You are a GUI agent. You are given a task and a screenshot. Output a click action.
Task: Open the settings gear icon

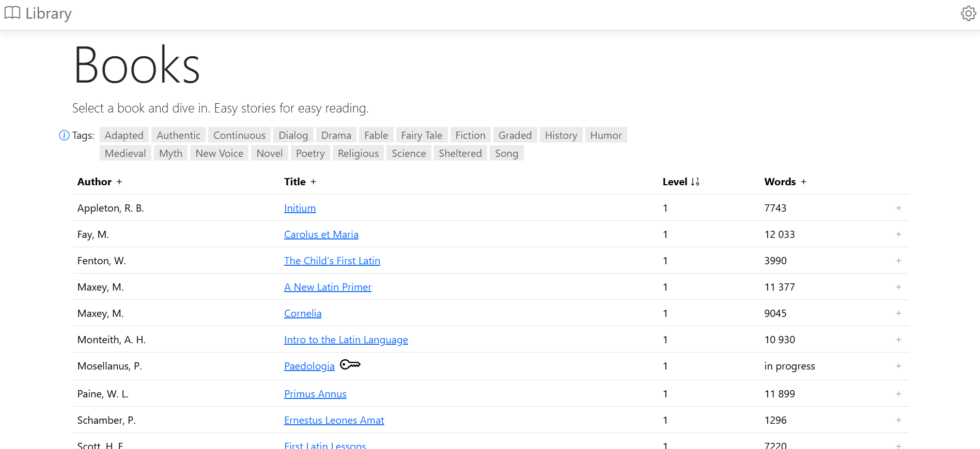pos(968,13)
